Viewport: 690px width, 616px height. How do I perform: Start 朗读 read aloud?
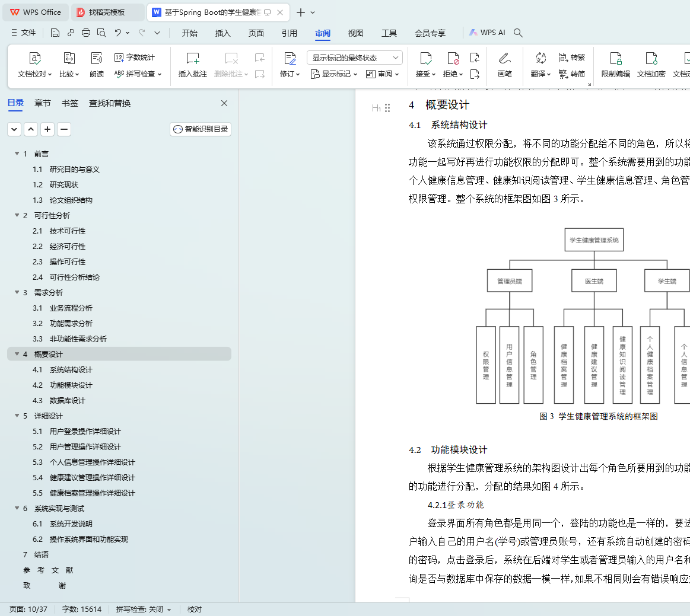pos(97,65)
